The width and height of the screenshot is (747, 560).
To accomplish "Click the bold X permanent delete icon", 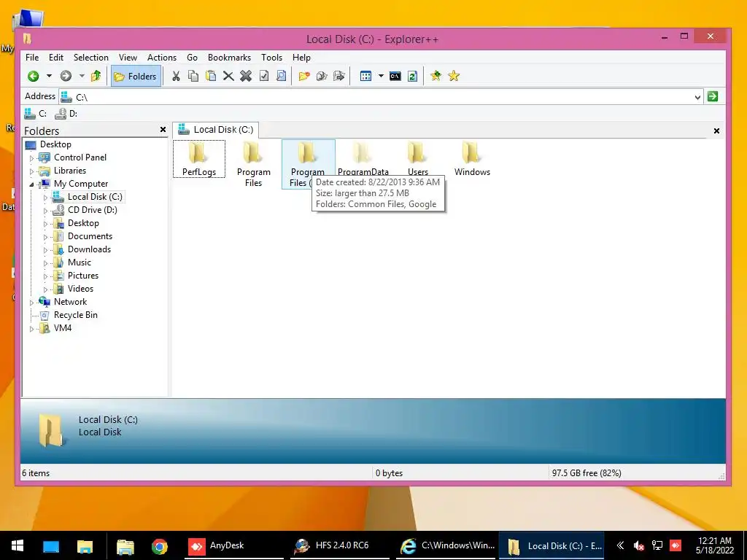I will click(x=246, y=76).
